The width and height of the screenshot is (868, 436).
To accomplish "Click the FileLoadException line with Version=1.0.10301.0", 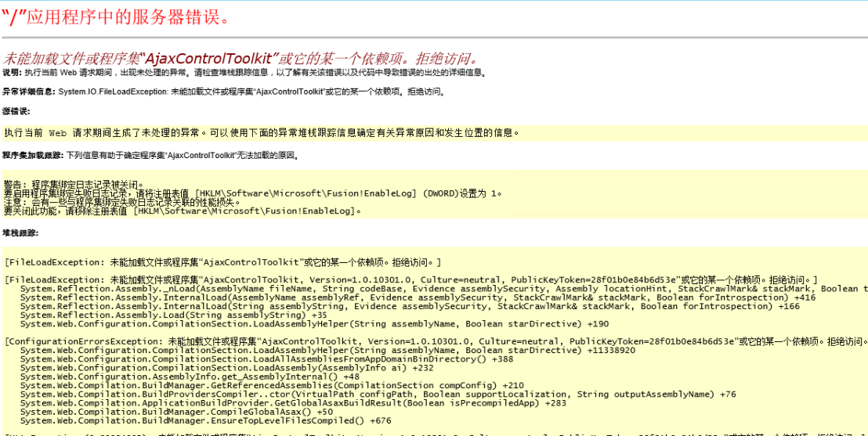I will 410,279.
